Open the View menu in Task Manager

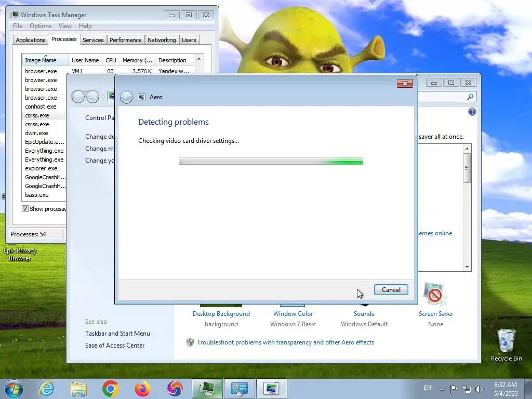click(x=65, y=26)
